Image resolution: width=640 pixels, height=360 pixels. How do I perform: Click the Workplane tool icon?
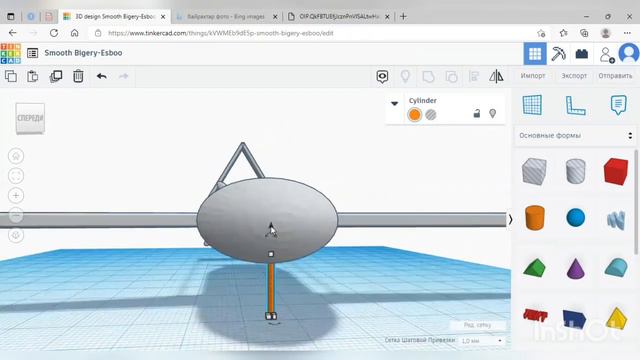coord(532,105)
